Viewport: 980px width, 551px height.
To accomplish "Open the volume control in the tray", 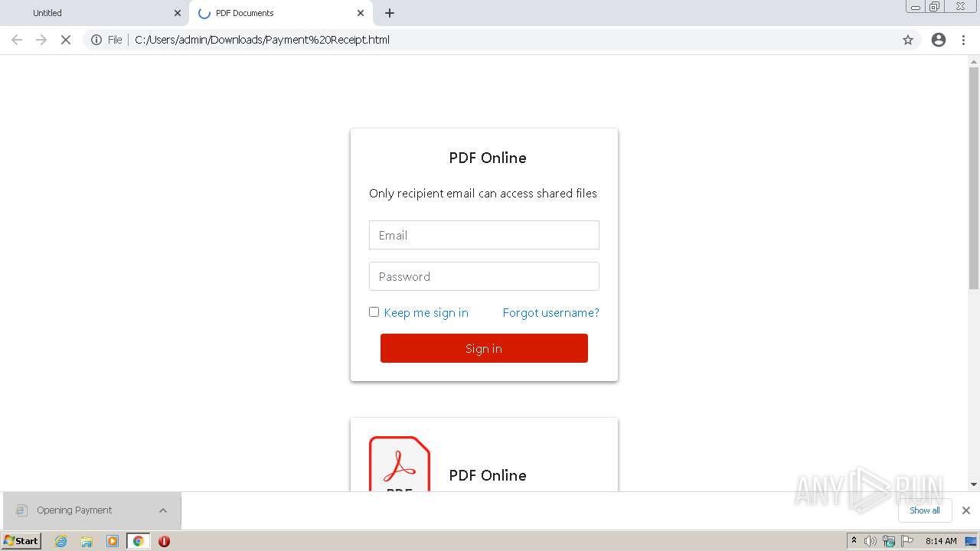I will [x=871, y=541].
